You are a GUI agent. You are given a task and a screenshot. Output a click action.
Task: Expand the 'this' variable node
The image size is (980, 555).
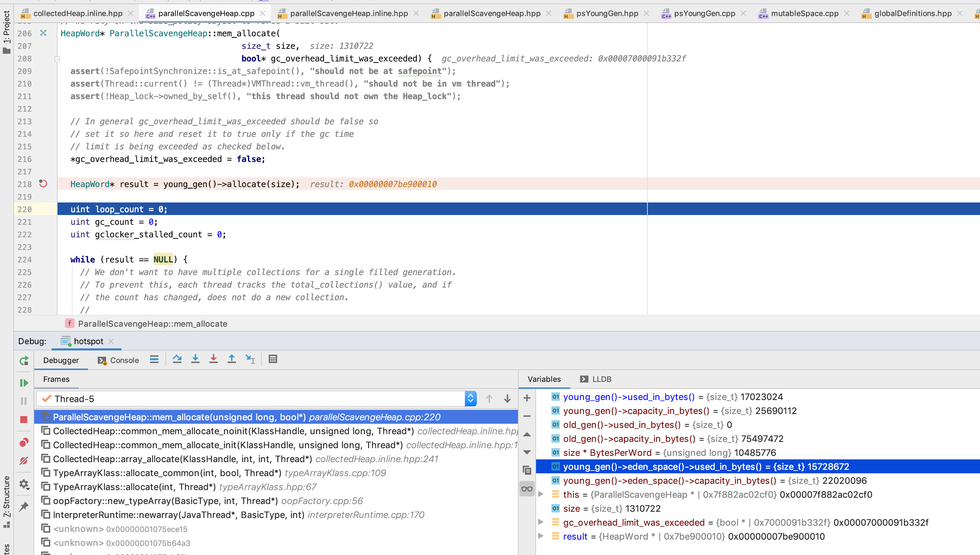(541, 494)
